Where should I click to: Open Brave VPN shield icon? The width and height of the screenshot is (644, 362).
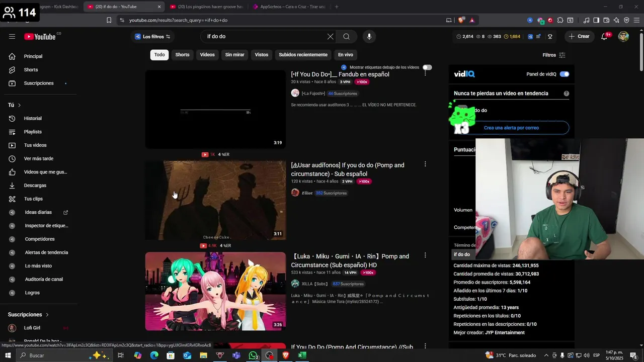click(626, 20)
